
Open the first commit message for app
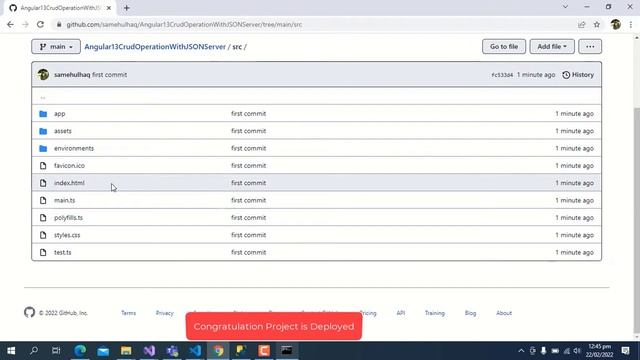(x=248, y=113)
